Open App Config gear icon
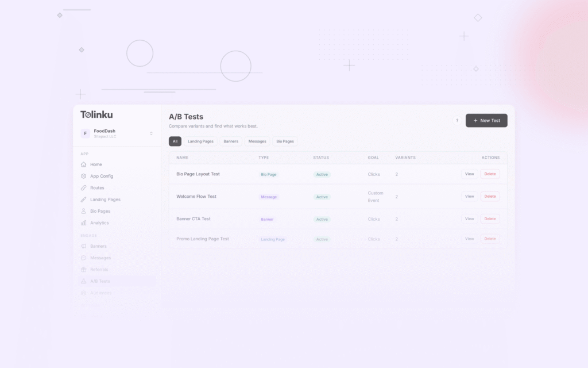The height and width of the screenshot is (368, 588). [84, 176]
